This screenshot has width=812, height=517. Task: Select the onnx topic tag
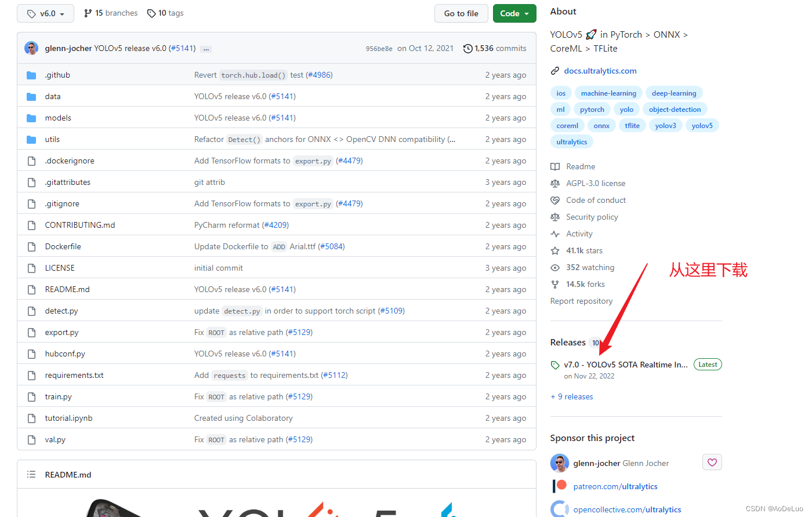601,125
